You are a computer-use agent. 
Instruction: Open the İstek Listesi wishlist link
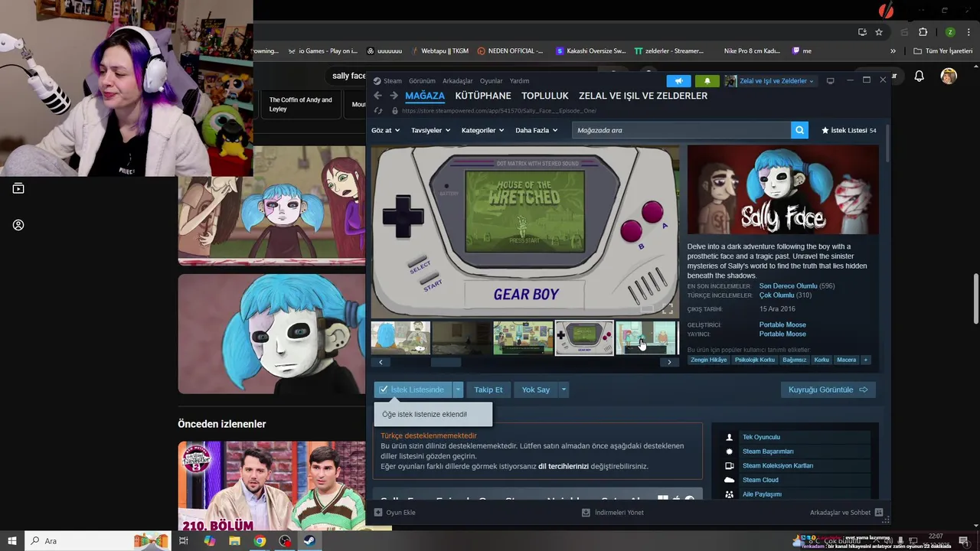[x=848, y=130]
